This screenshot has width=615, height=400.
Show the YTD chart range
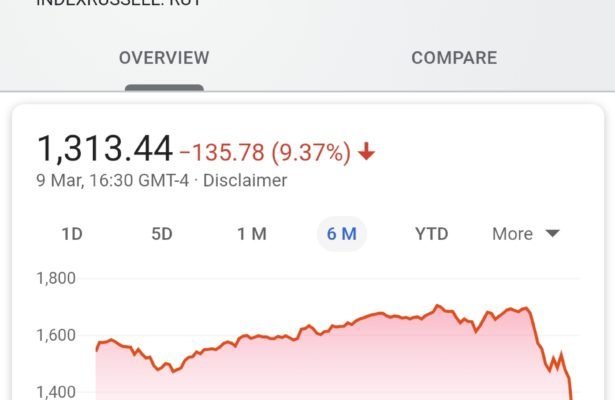tap(432, 234)
